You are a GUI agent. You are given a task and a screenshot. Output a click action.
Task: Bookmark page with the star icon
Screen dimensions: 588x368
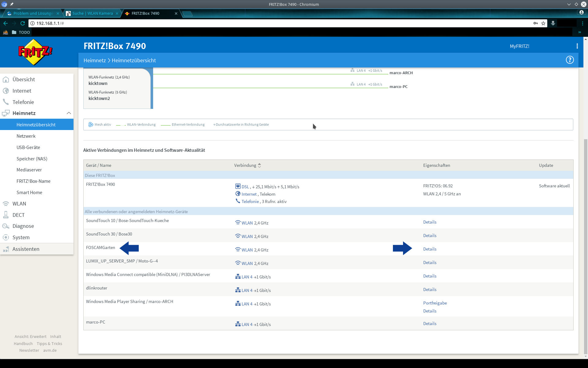(543, 23)
